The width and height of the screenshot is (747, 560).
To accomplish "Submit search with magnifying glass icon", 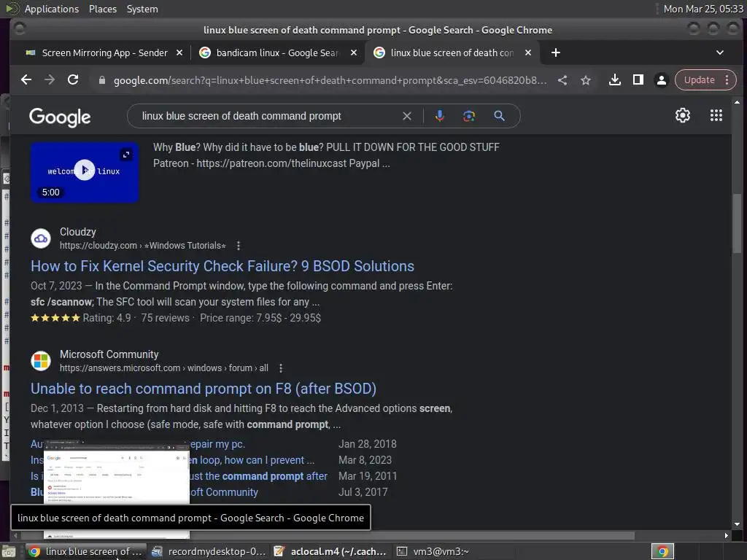I will pos(499,116).
